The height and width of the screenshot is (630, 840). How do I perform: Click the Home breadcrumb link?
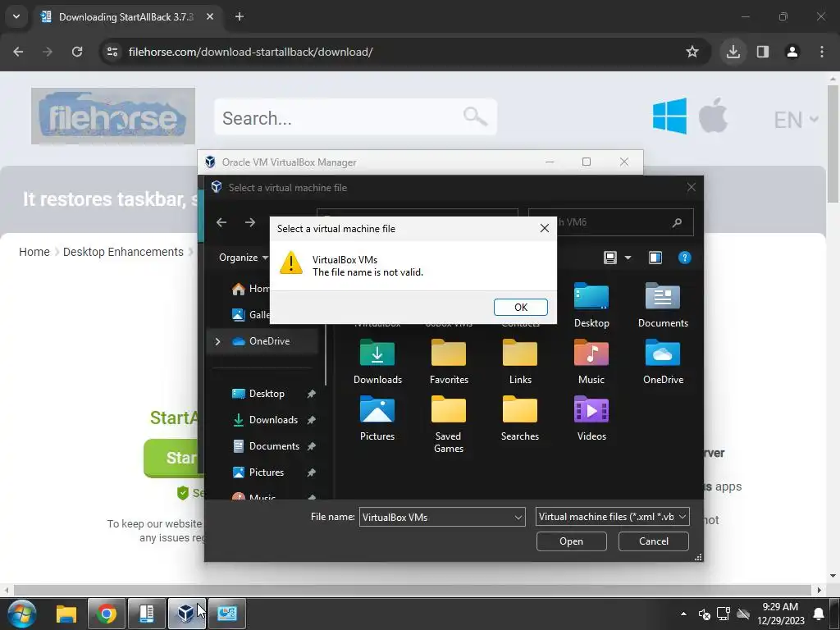pyautogui.click(x=34, y=252)
